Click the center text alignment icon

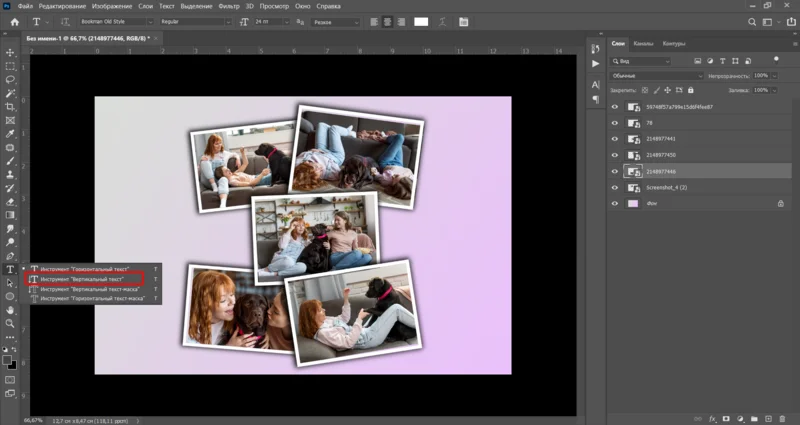pos(385,22)
